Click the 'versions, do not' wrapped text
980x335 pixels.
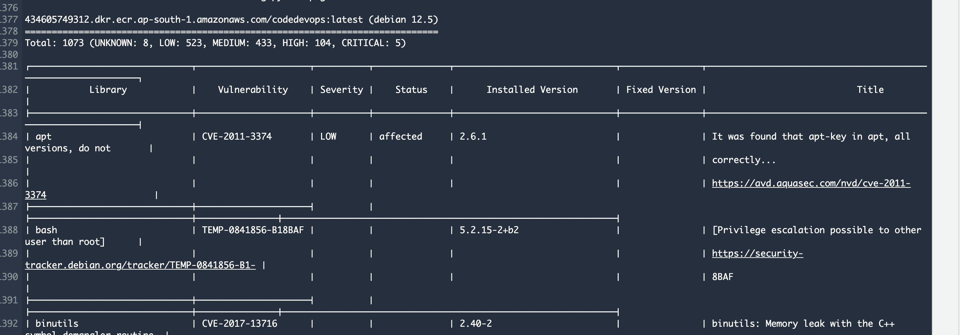68,148
